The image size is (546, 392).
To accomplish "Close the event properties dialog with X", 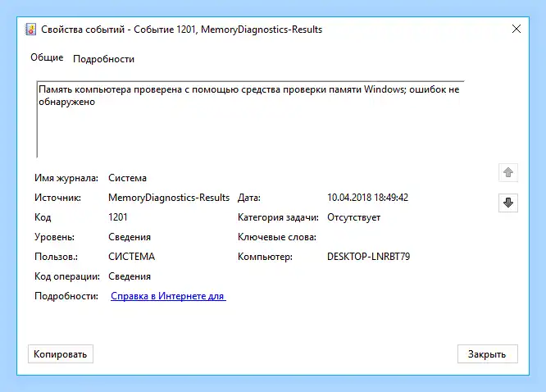I will click(516, 29).
